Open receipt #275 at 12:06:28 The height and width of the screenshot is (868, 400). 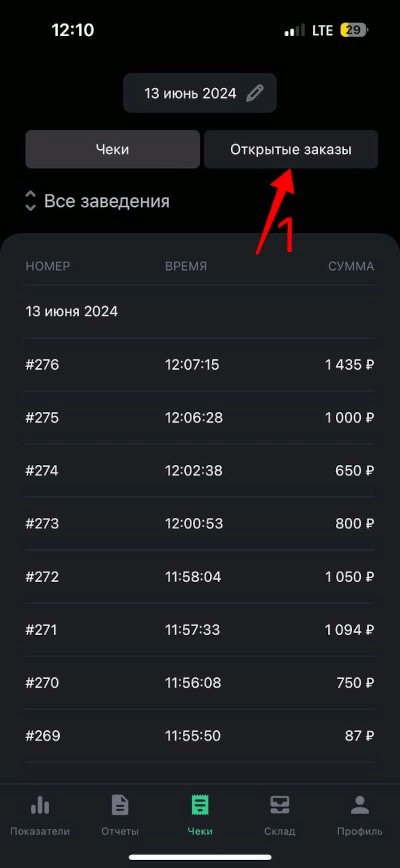(x=200, y=417)
